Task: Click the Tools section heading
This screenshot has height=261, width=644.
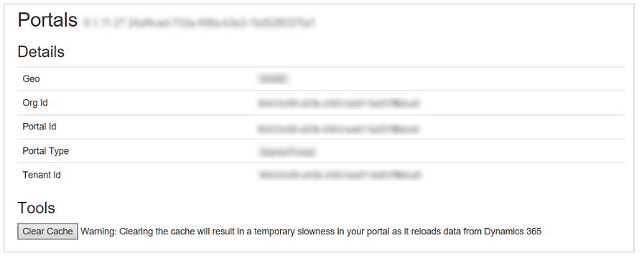Action: 36,208
